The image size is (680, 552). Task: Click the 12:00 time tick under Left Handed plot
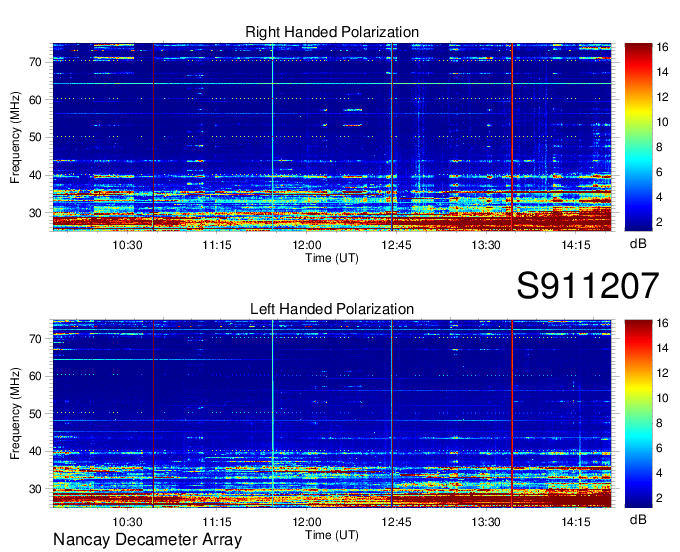click(x=307, y=522)
